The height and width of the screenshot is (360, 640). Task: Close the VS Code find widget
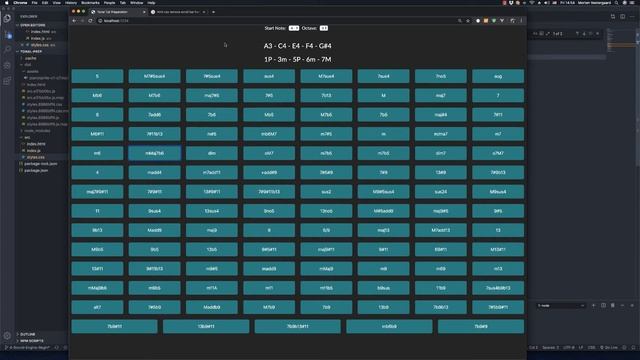[598, 33]
